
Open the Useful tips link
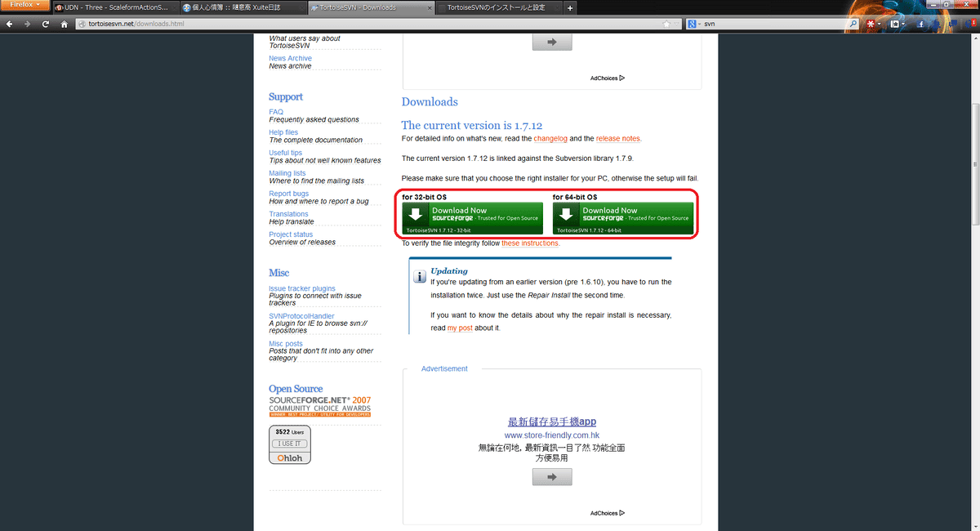point(285,153)
